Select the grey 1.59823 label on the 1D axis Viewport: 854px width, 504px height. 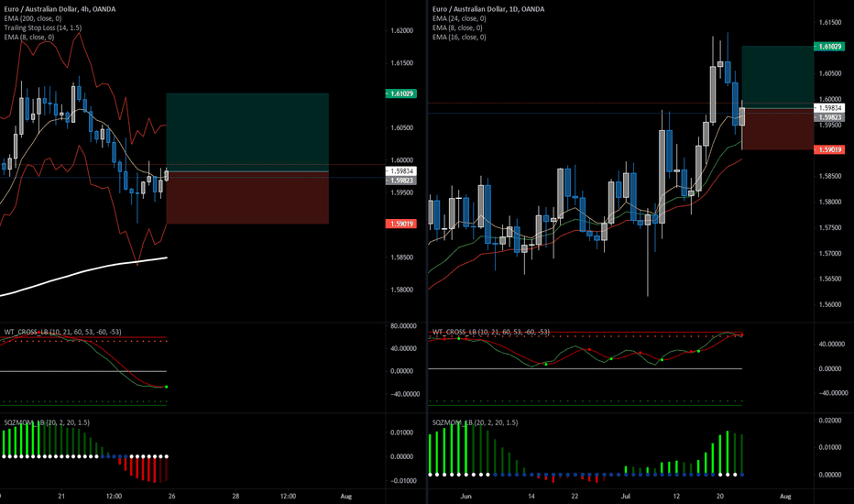[x=829, y=117]
